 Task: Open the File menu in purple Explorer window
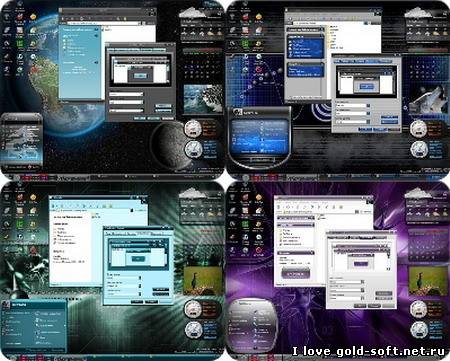pyautogui.click(x=280, y=202)
